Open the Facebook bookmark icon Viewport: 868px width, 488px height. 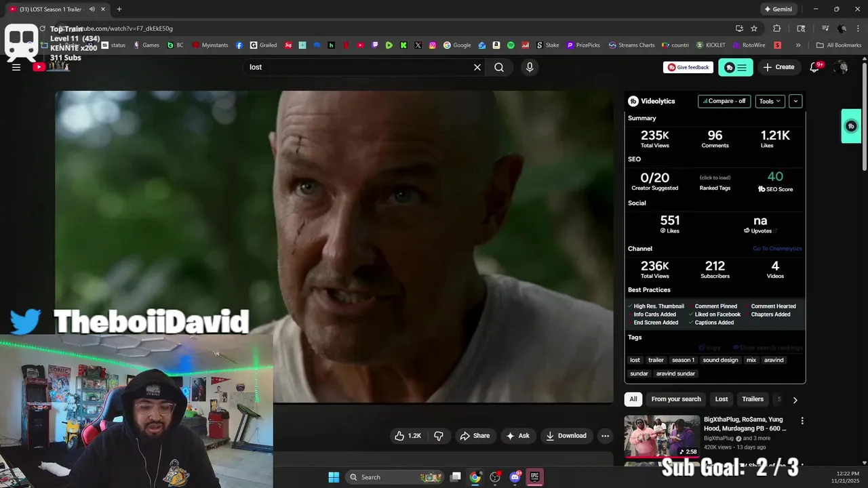point(239,45)
